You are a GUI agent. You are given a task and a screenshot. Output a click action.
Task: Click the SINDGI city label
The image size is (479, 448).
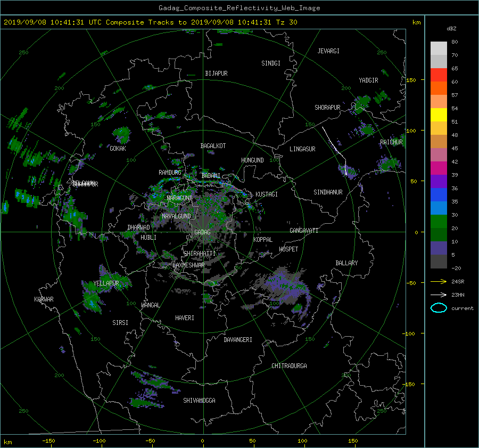pyautogui.click(x=271, y=63)
